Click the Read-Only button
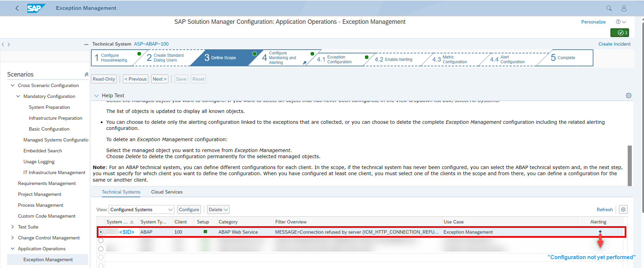This screenshot has width=644, height=268. click(104, 79)
